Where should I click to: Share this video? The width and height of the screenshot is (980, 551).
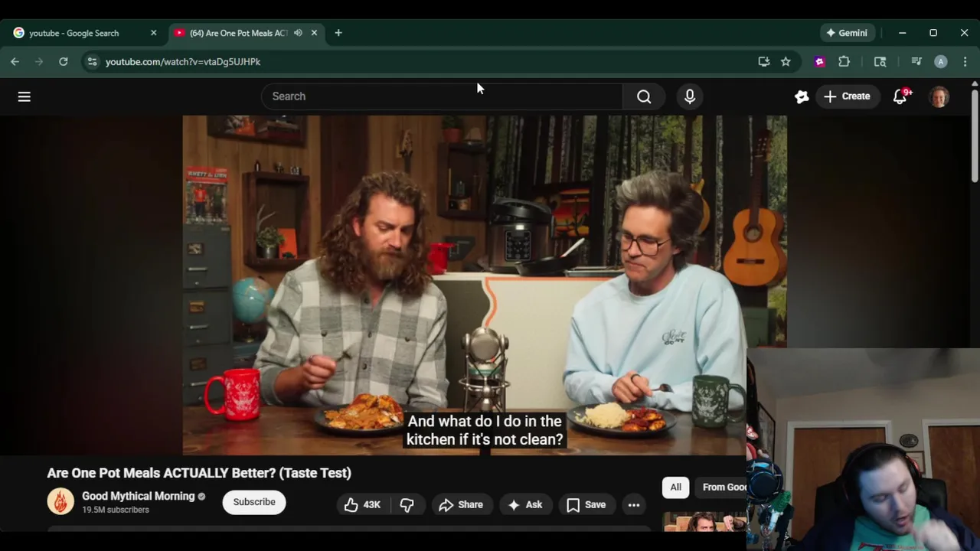tap(461, 505)
